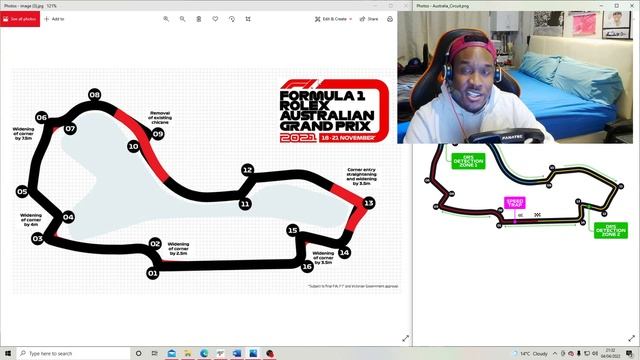Image resolution: width=640 pixels, height=360 pixels.
Task: Toggle fullscreen in left Photos window
Action: click(406, 338)
